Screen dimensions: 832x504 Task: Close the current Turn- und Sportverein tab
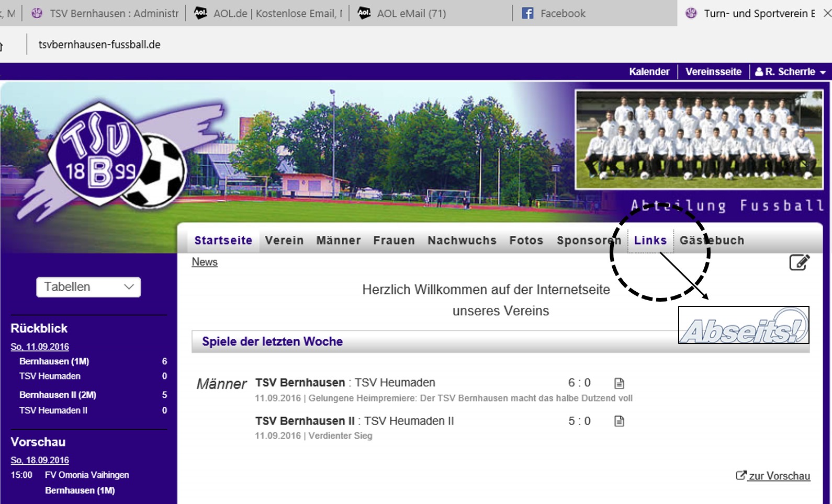(827, 14)
